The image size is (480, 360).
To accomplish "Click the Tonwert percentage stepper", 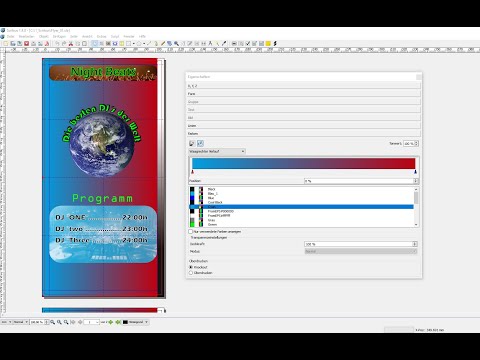I will pos(417,143).
